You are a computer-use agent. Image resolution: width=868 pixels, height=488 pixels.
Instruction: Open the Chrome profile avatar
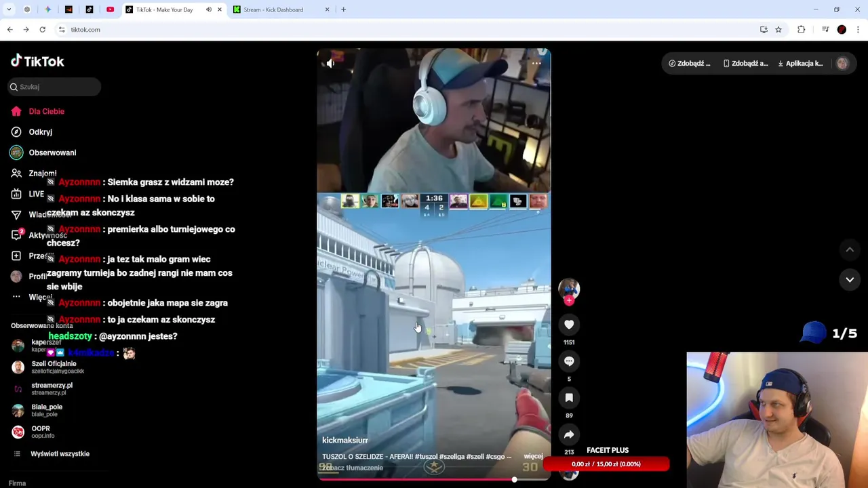click(842, 29)
